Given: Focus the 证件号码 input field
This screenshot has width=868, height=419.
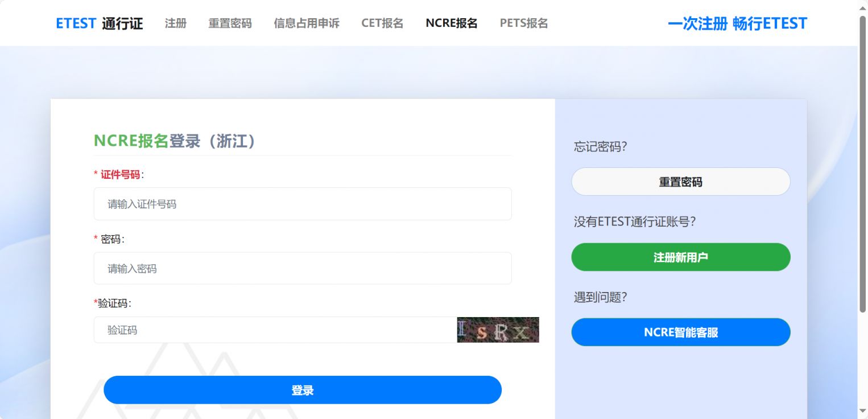Looking at the screenshot, I should click(x=303, y=204).
